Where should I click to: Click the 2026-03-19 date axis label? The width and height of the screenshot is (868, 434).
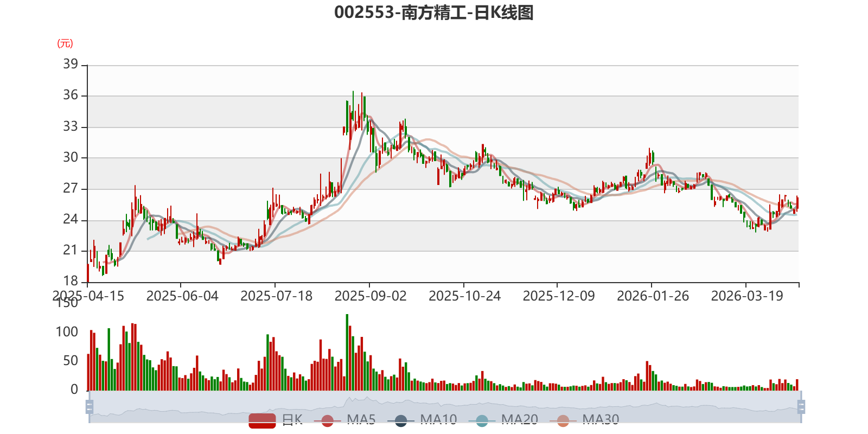click(x=747, y=296)
